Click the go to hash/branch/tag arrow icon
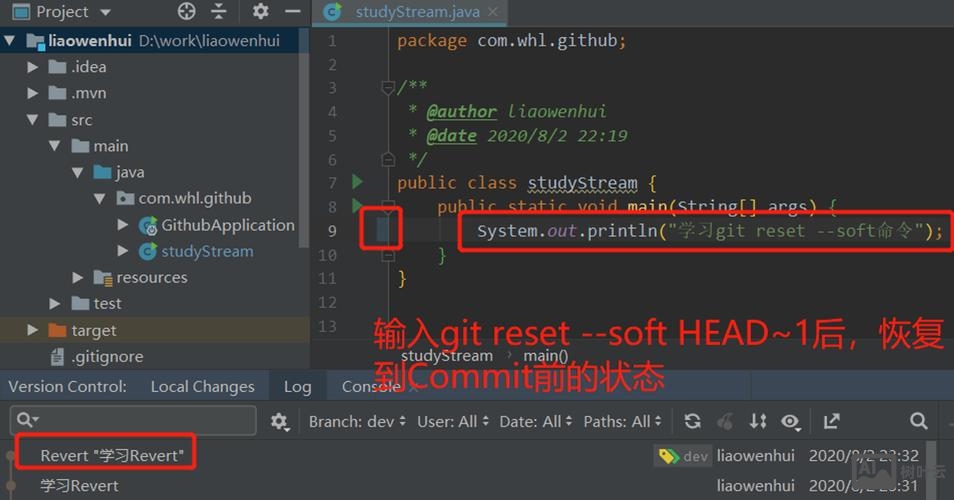 (x=832, y=421)
